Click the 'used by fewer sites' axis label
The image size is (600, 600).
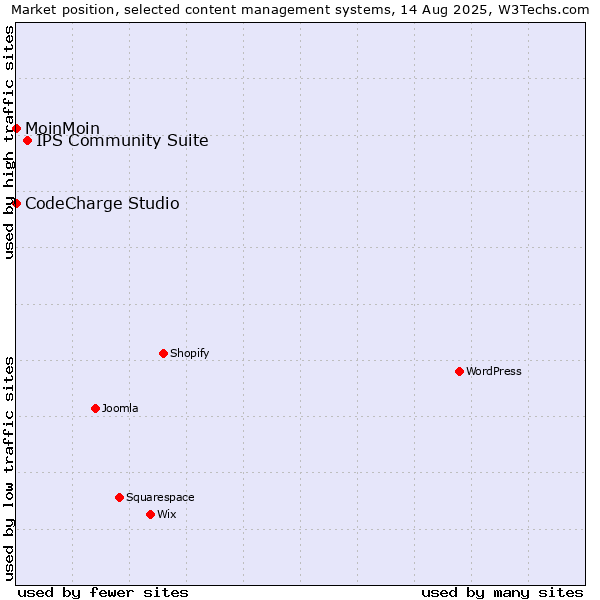click(103, 593)
